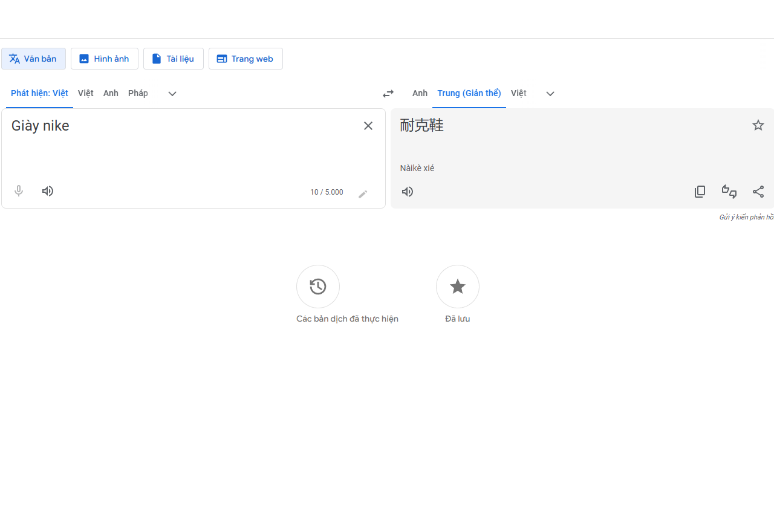Click the microphone voice input icon
774x532 pixels.
(x=19, y=191)
